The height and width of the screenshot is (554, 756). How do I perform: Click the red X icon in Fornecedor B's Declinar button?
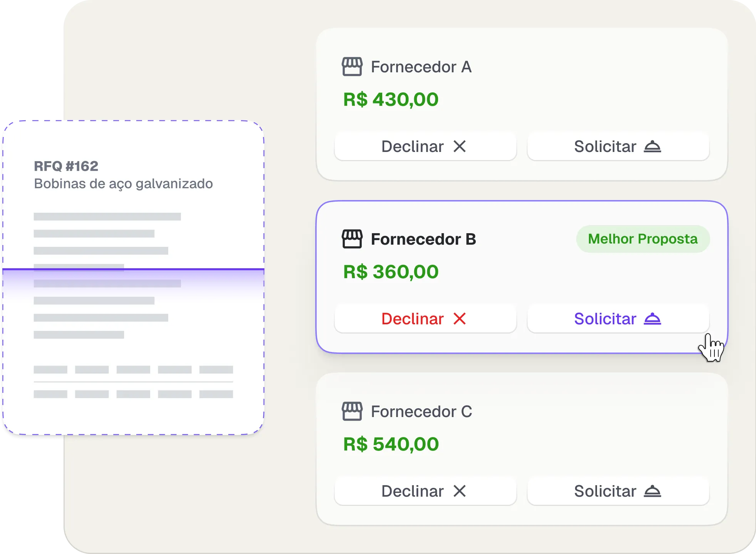[460, 319]
